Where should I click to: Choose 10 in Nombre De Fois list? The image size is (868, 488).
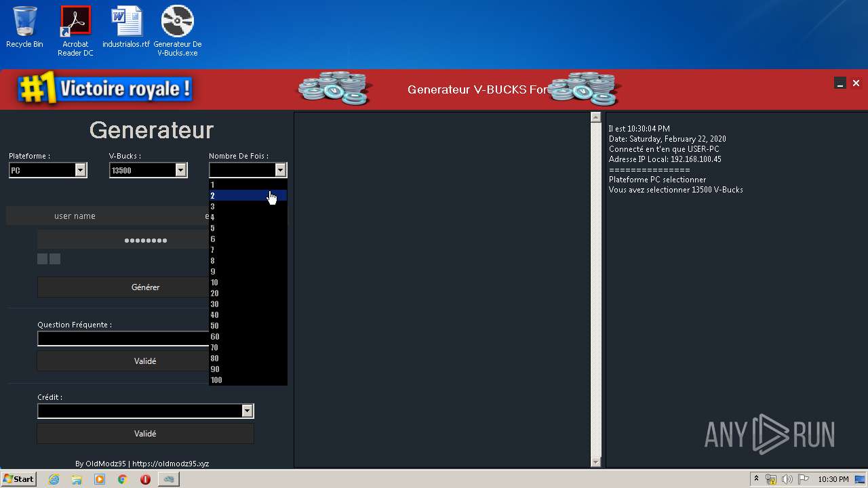[x=248, y=282]
